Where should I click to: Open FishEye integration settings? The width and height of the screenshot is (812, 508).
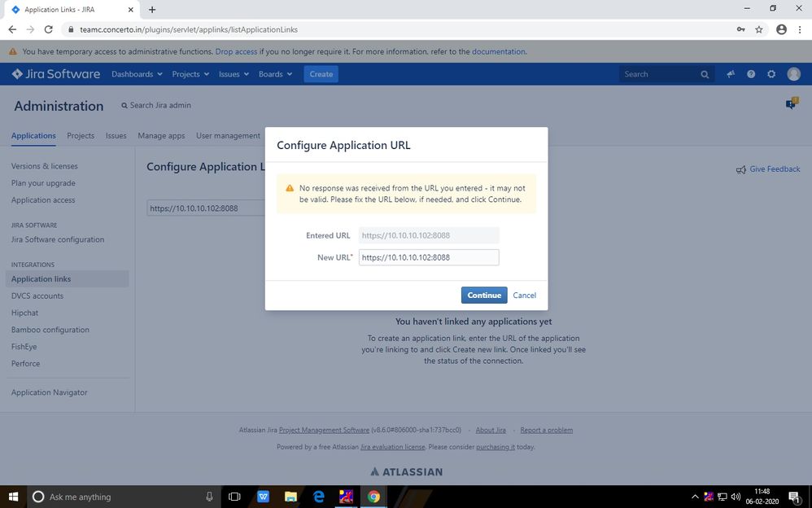(24, 347)
